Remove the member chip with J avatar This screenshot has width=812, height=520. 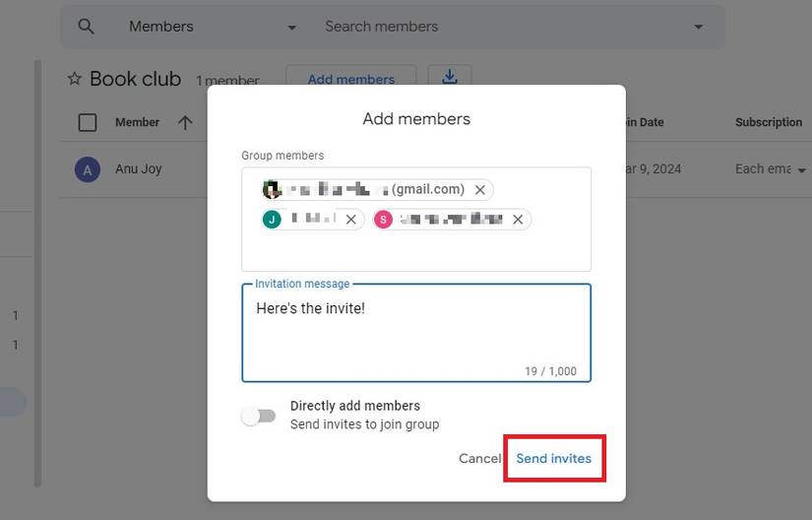350,220
